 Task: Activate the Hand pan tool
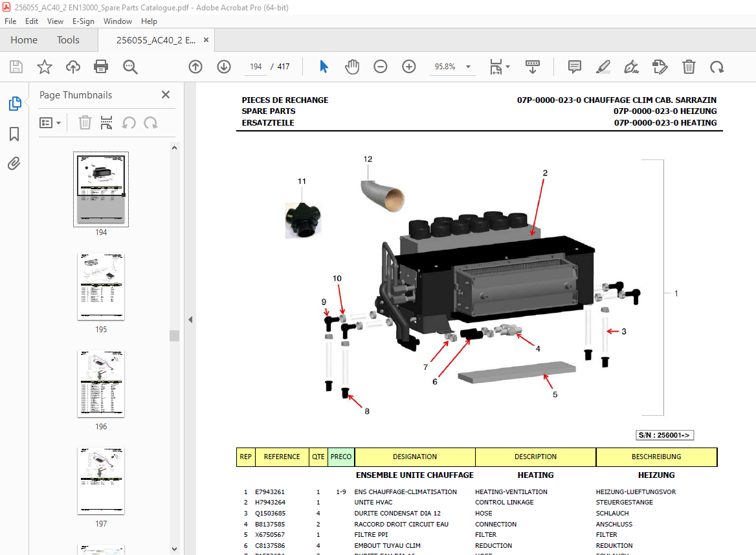pos(352,67)
